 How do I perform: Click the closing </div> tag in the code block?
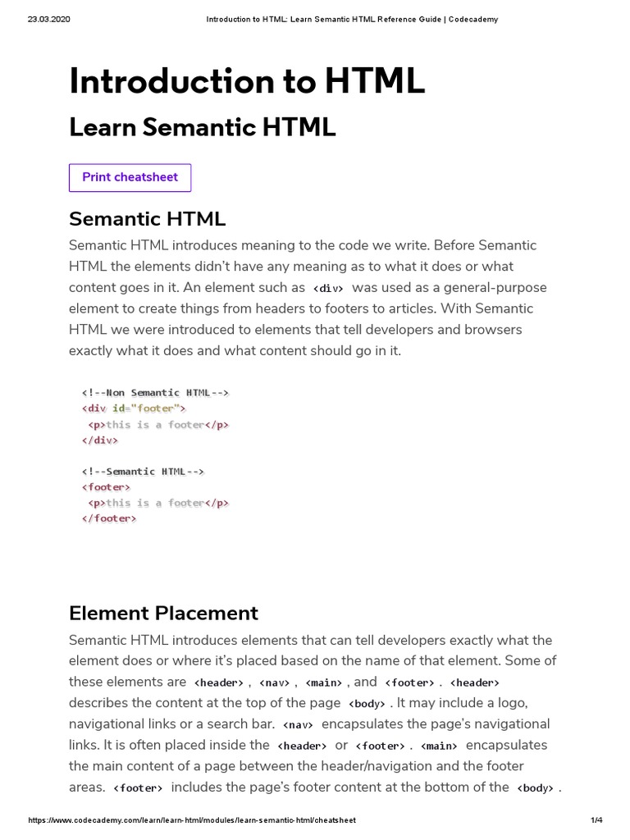point(99,440)
